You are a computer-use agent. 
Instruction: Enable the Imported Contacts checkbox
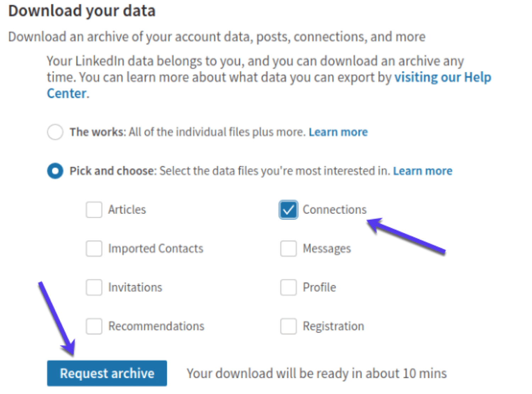94,249
